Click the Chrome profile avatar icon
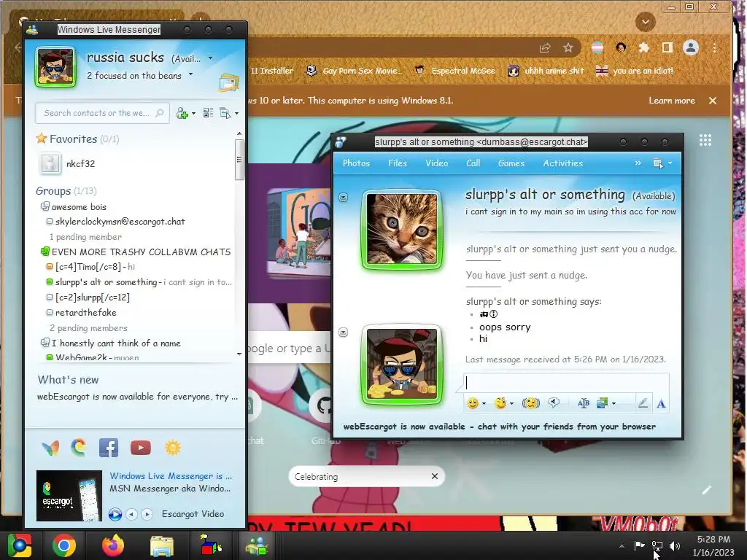This screenshot has width=747, height=560. (x=690, y=47)
